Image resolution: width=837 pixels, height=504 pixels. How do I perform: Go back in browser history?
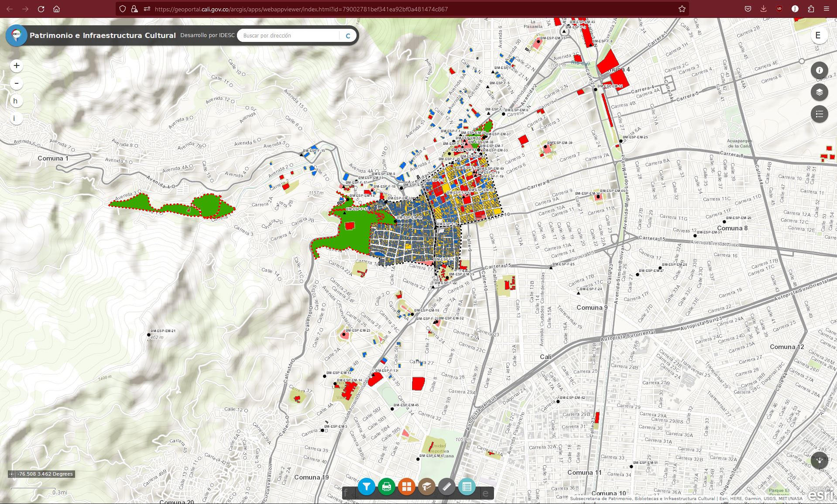click(10, 9)
